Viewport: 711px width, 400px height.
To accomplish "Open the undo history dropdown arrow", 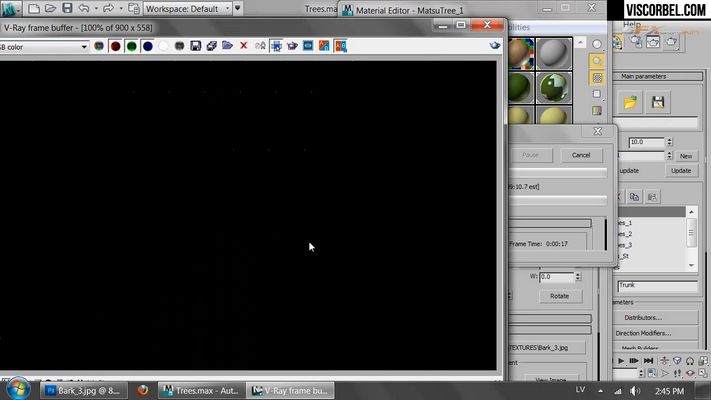I will 96,9.
